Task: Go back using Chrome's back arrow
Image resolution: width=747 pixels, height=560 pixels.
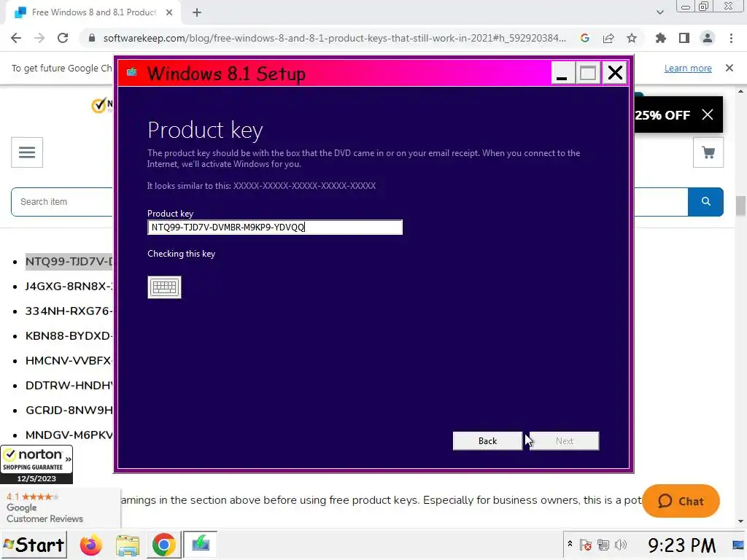Action: tap(16, 38)
